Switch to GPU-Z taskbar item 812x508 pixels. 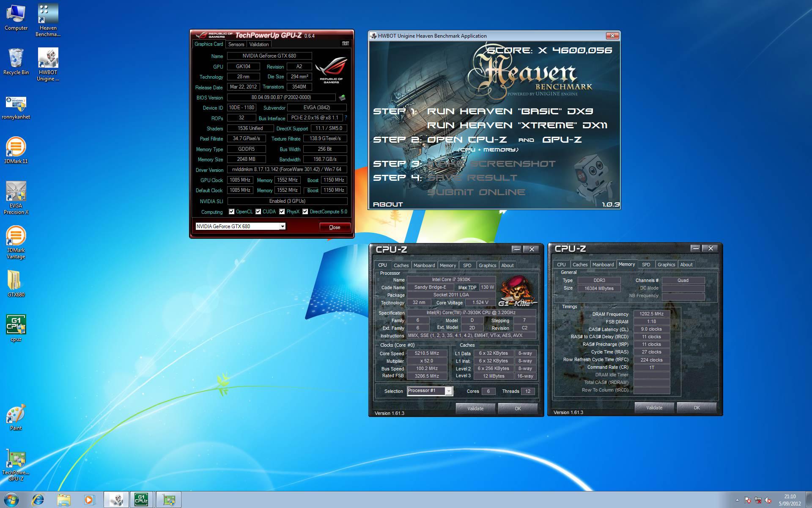tap(169, 500)
